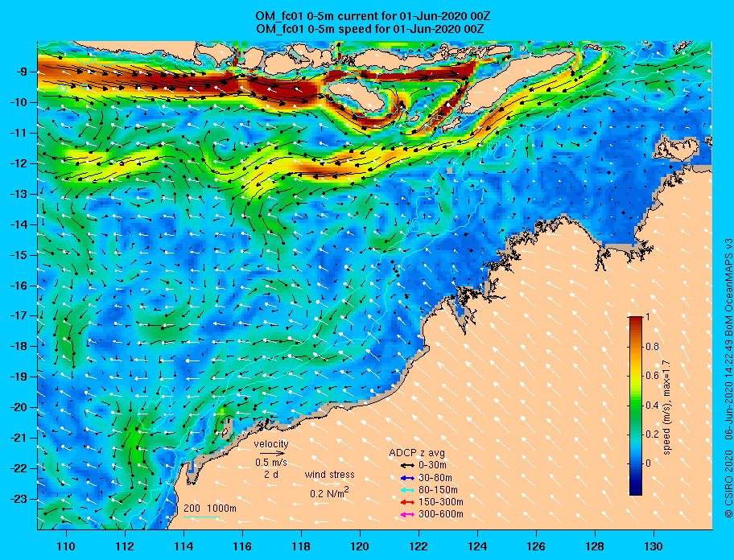
Task: Click the colorbar tick value '1'
Action: (647, 317)
